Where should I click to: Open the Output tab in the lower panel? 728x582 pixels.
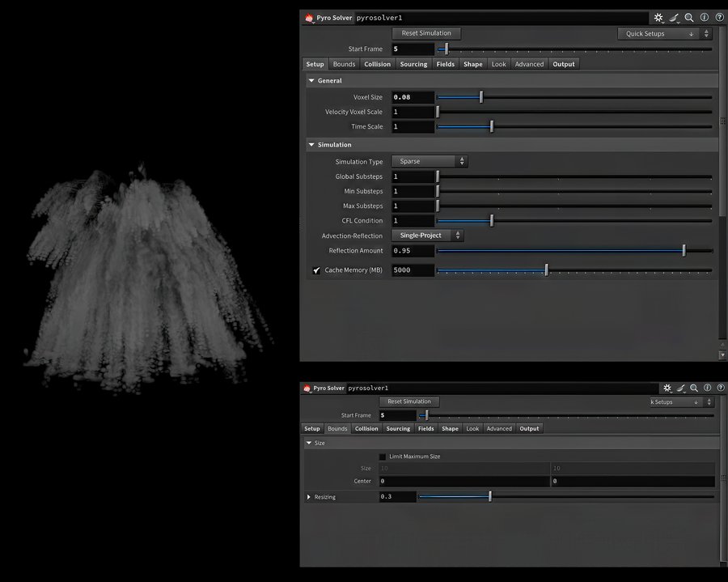pos(529,429)
